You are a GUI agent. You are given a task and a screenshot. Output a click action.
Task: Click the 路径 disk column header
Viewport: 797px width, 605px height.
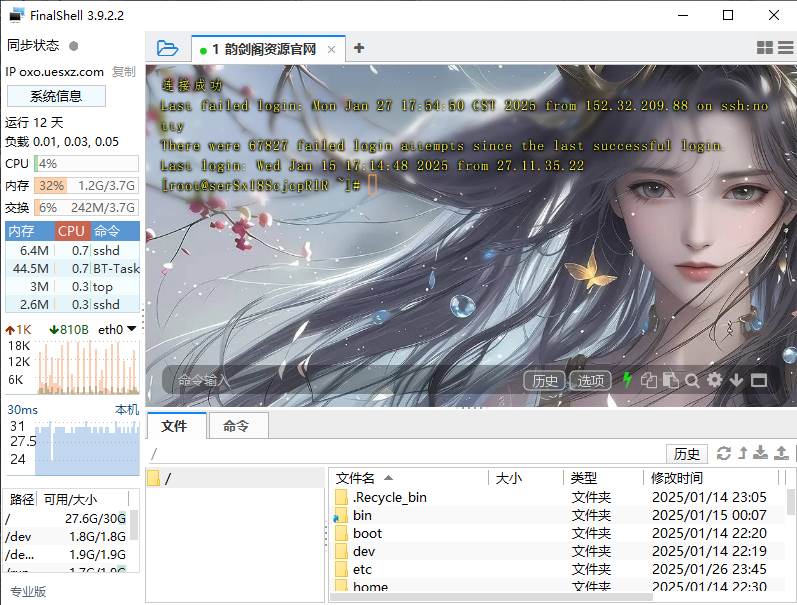(x=21, y=499)
